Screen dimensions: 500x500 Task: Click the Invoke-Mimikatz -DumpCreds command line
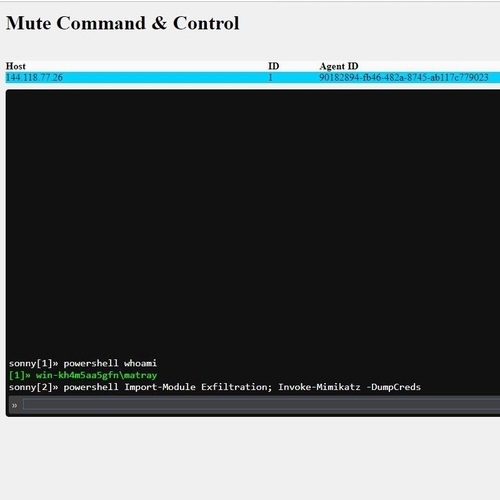point(215,387)
